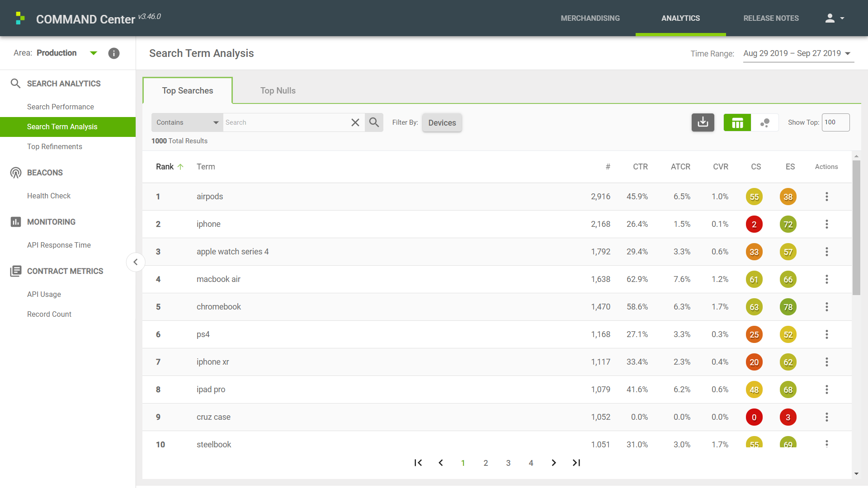Expand the user menu caret
This screenshot has width=868, height=488.
point(842,19)
